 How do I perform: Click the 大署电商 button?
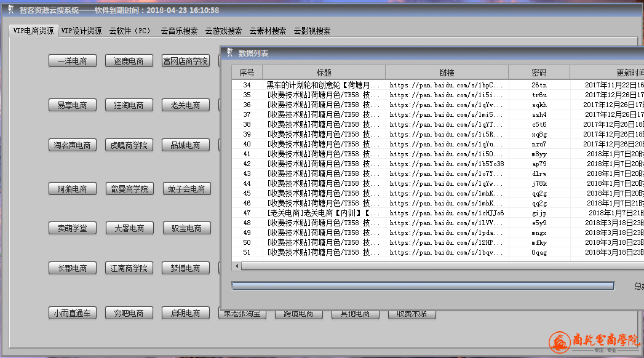pyautogui.click(x=130, y=228)
